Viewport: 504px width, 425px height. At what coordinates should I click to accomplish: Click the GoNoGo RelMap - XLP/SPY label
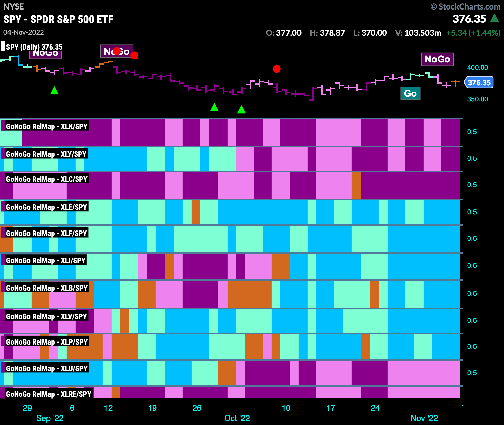(x=47, y=342)
